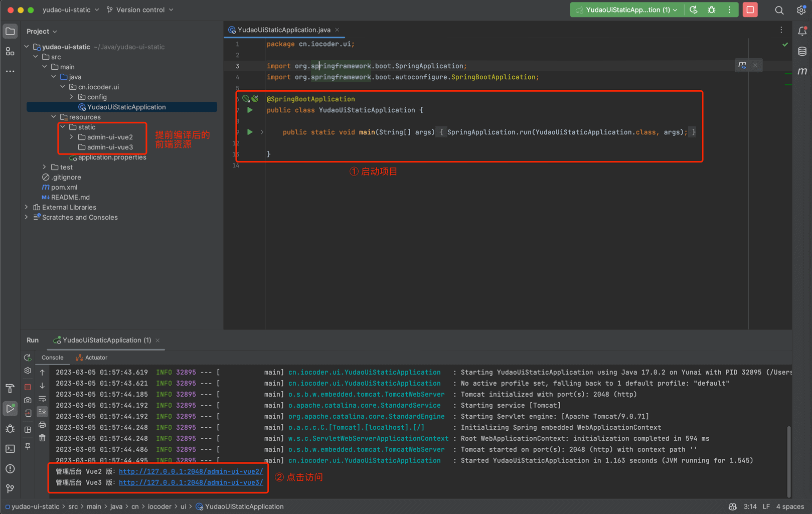Open the Version control menu
The height and width of the screenshot is (514, 812).
140,10
